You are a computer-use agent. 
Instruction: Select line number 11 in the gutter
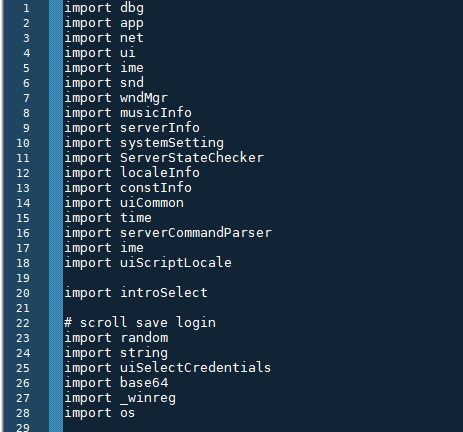point(23,158)
